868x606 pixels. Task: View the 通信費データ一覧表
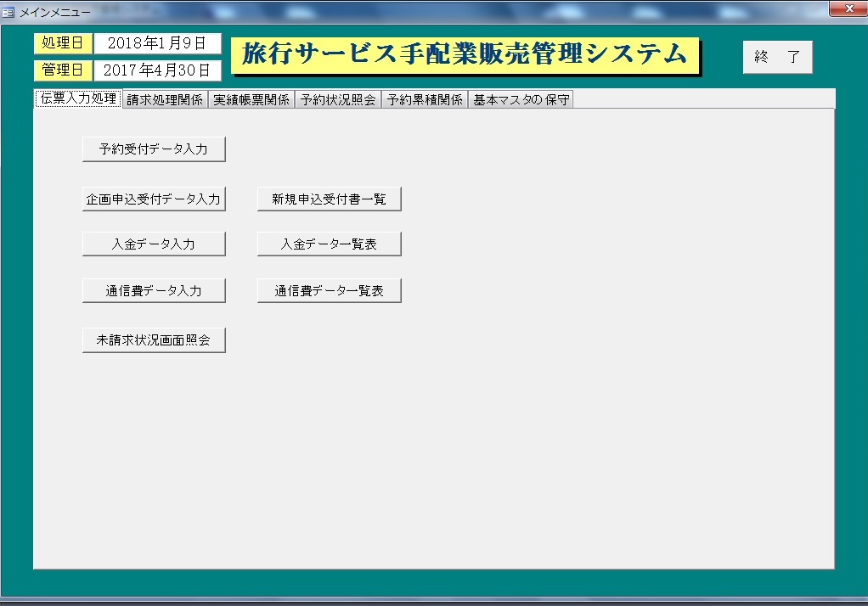(x=330, y=290)
